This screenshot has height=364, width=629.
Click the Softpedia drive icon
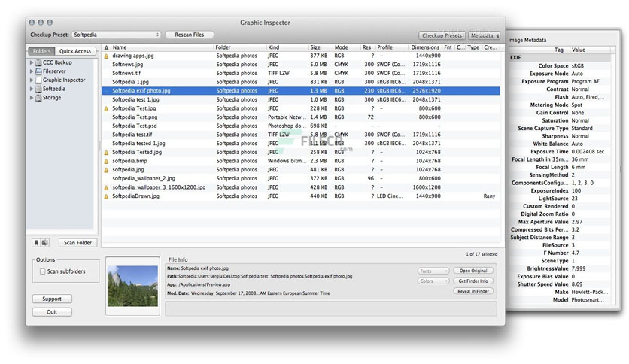pyautogui.click(x=38, y=89)
